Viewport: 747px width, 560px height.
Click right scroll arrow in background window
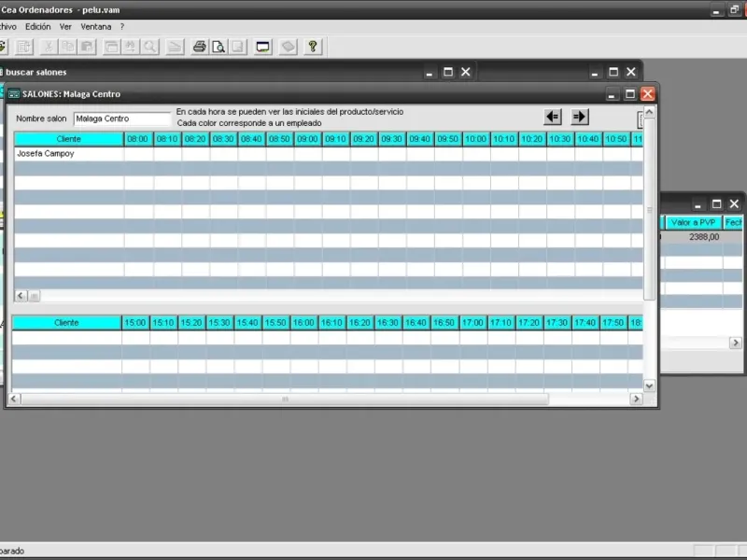pyautogui.click(x=736, y=343)
